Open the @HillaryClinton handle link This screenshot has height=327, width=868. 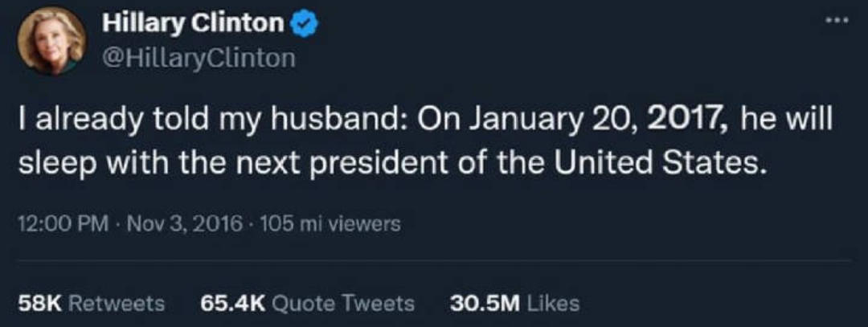tap(199, 59)
